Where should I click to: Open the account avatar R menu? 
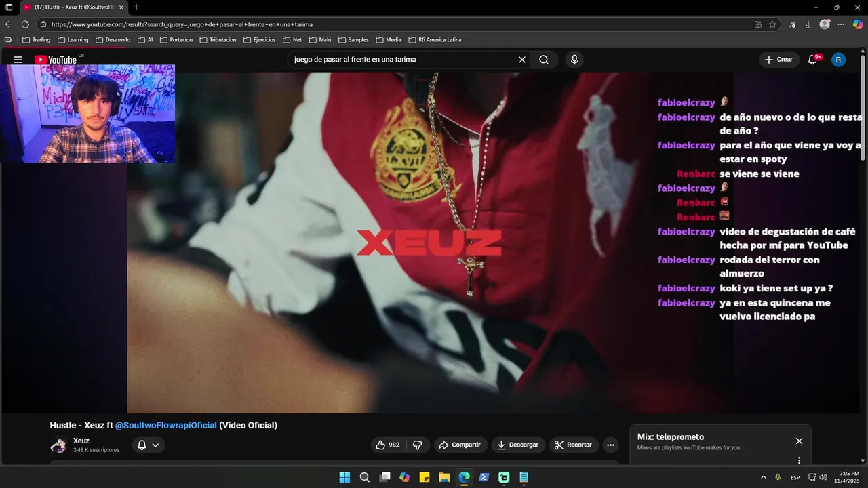click(838, 60)
